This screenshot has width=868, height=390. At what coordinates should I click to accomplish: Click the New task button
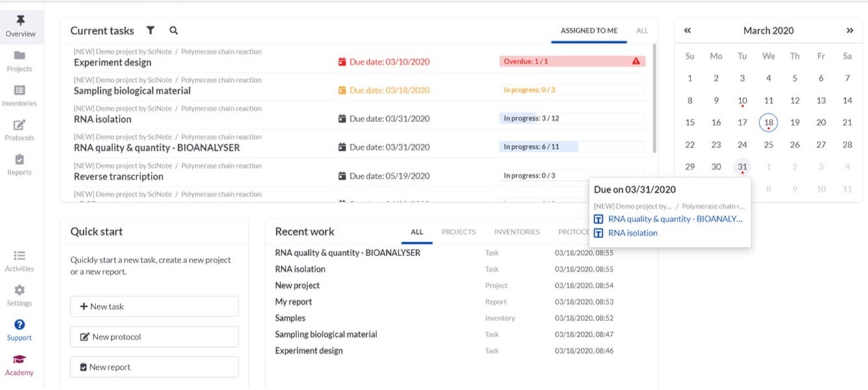(x=154, y=307)
